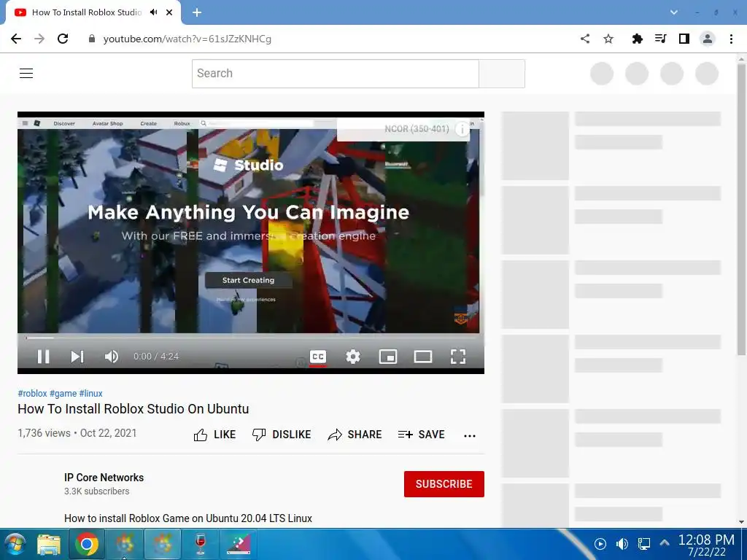Click the page vertical scrollbar

tap(741, 209)
